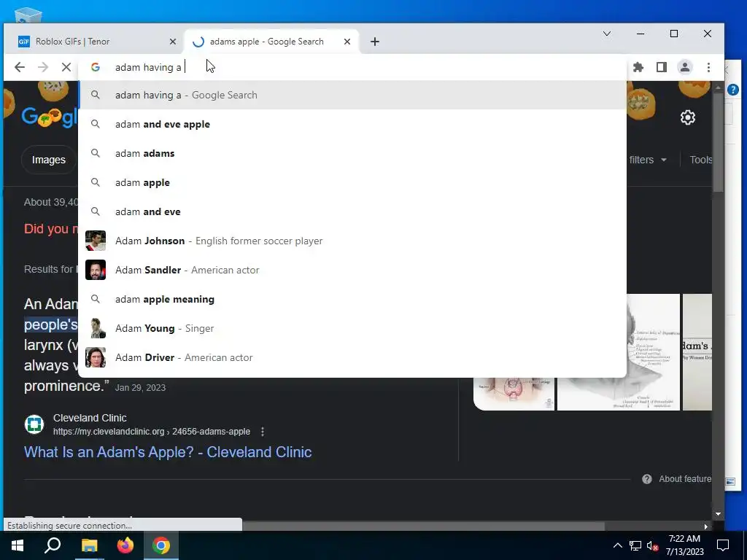The width and height of the screenshot is (747, 560).
Task: Click Adam Johnson's thumbnail photo
Action: coord(96,241)
